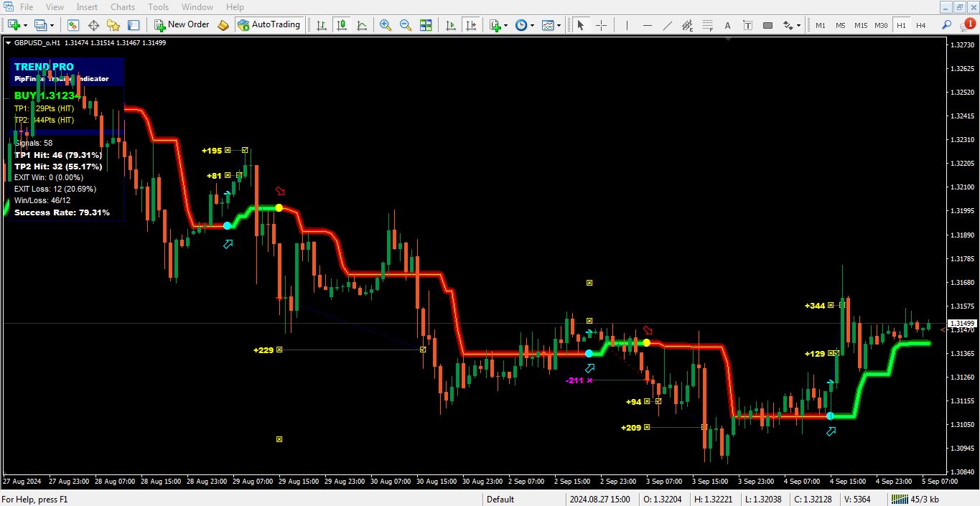
Task: Toggle the chart shift feature
Action: point(470,25)
